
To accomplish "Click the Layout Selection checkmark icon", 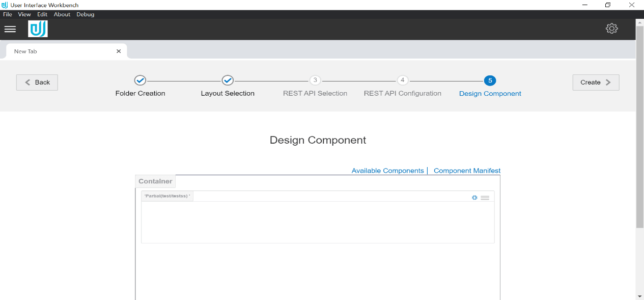I will click(x=227, y=80).
